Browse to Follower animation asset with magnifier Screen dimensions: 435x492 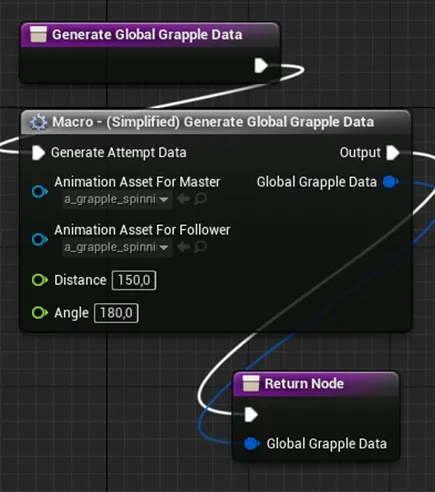point(200,247)
